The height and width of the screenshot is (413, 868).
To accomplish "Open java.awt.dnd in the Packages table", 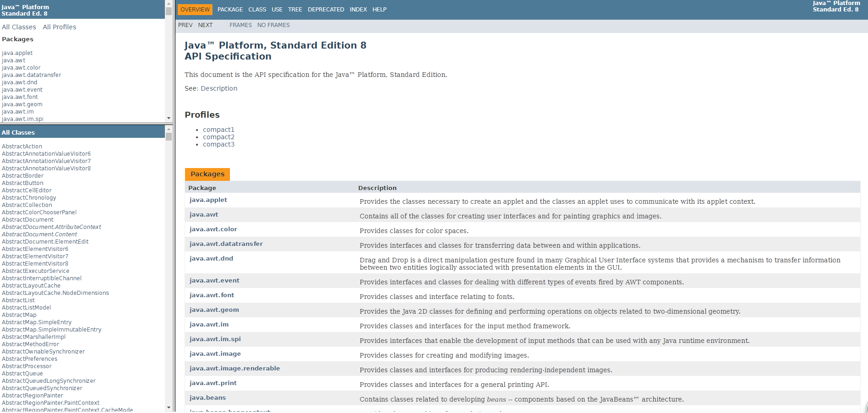I will click(211, 259).
